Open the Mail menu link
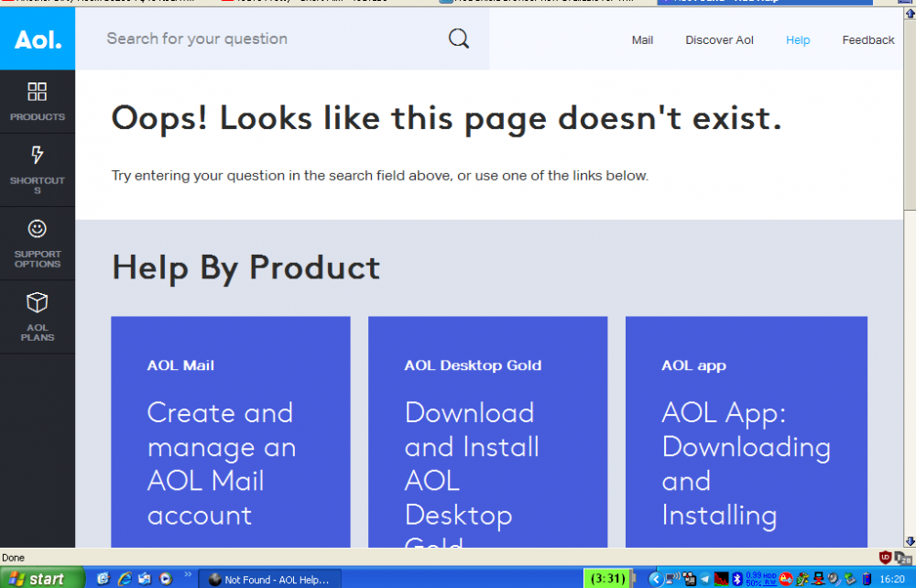The image size is (916, 588). (642, 40)
